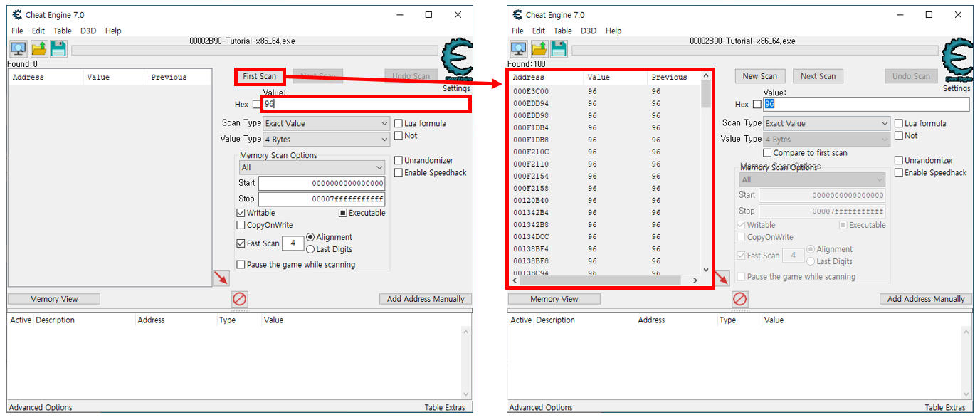Open memory region All dropdown in left window
The height and width of the screenshot is (420, 980).
pos(312,167)
